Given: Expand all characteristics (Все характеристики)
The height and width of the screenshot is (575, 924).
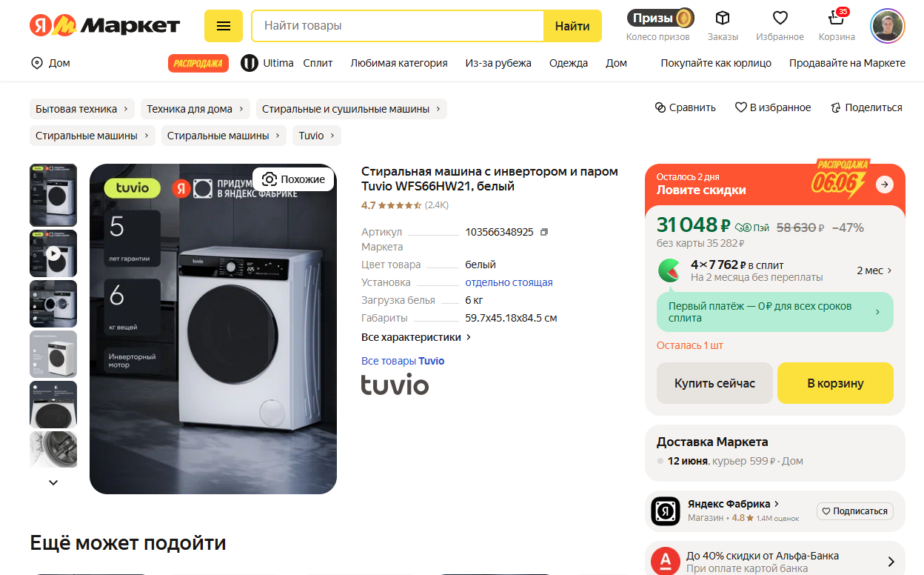Looking at the screenshot, I should 416,337.
